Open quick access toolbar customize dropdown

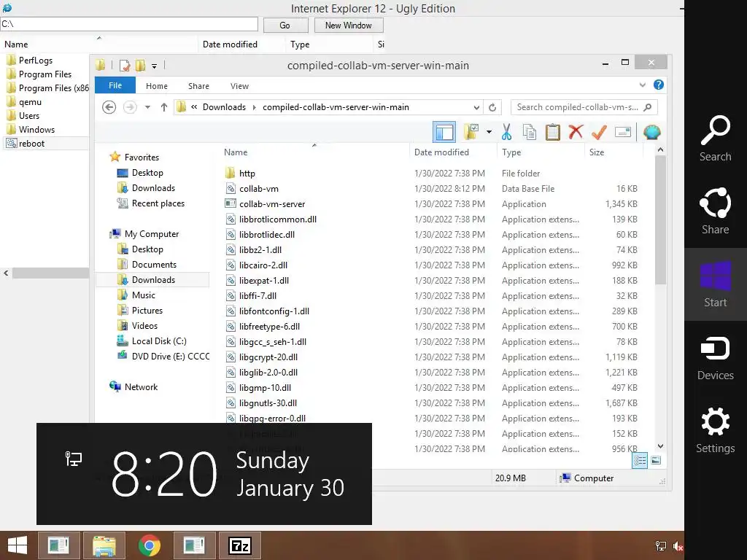(155, 66)
